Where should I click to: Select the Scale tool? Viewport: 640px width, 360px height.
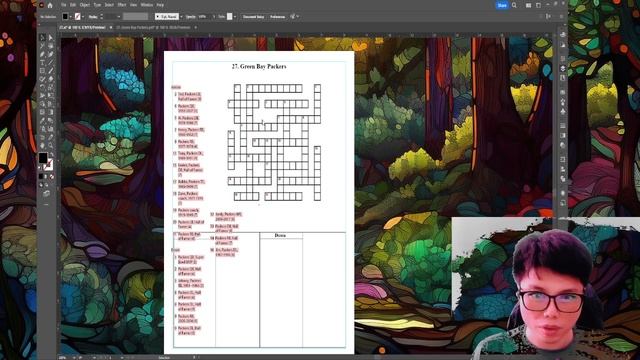click(x=51, y=87)
